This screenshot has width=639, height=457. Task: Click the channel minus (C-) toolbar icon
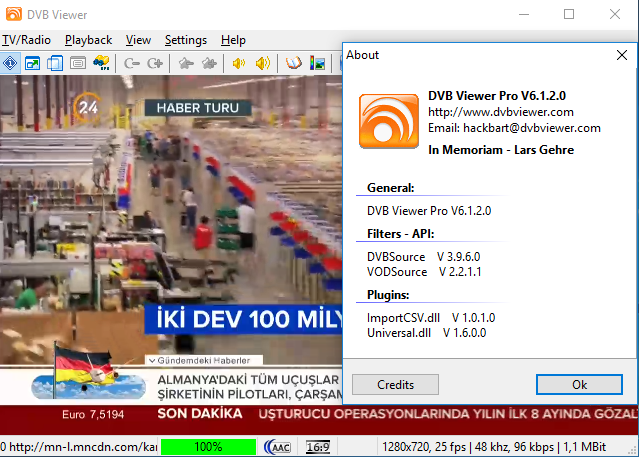point(132,63)
